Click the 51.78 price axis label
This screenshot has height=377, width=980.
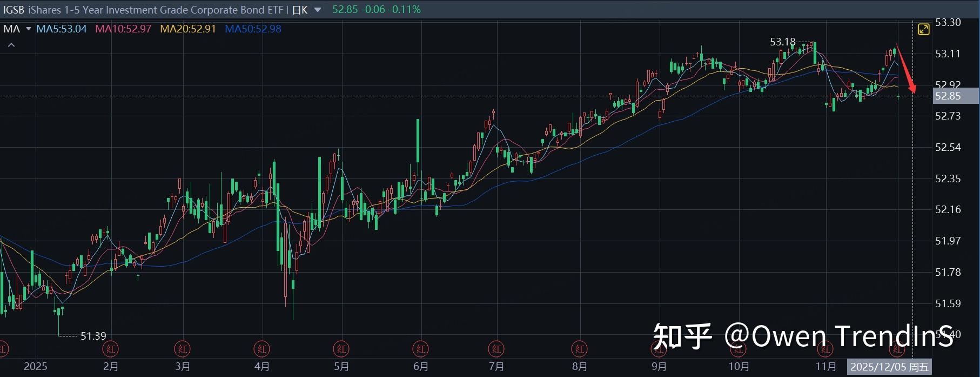(x=948, y=272)
